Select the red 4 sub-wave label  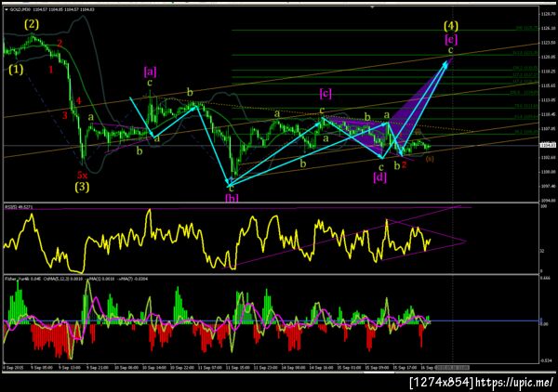point(79,100)
